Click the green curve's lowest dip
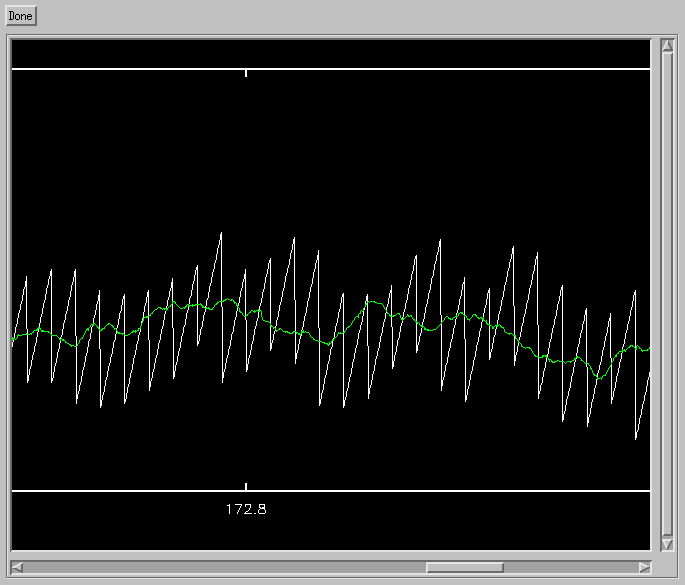Screen dimensions: 685x585 (598, 378)
